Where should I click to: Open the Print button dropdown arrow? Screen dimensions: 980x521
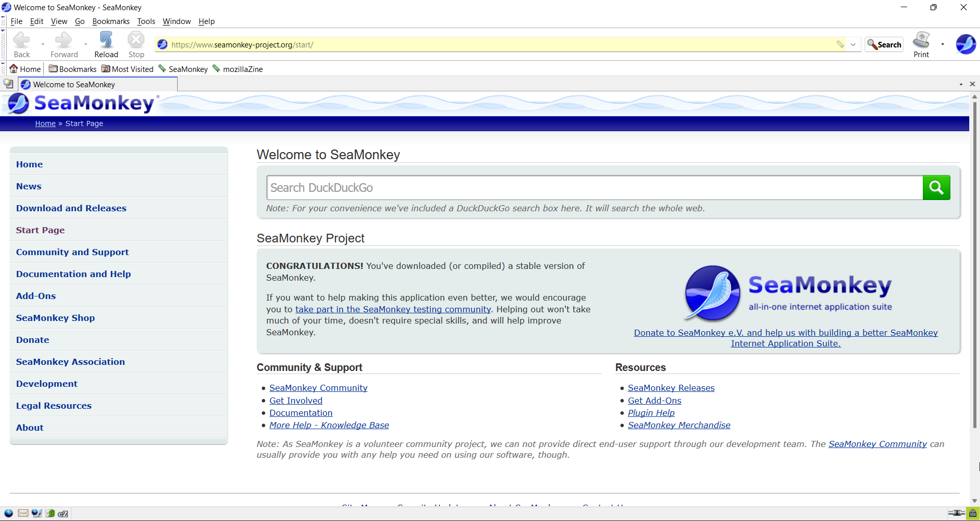pos(942,44)
